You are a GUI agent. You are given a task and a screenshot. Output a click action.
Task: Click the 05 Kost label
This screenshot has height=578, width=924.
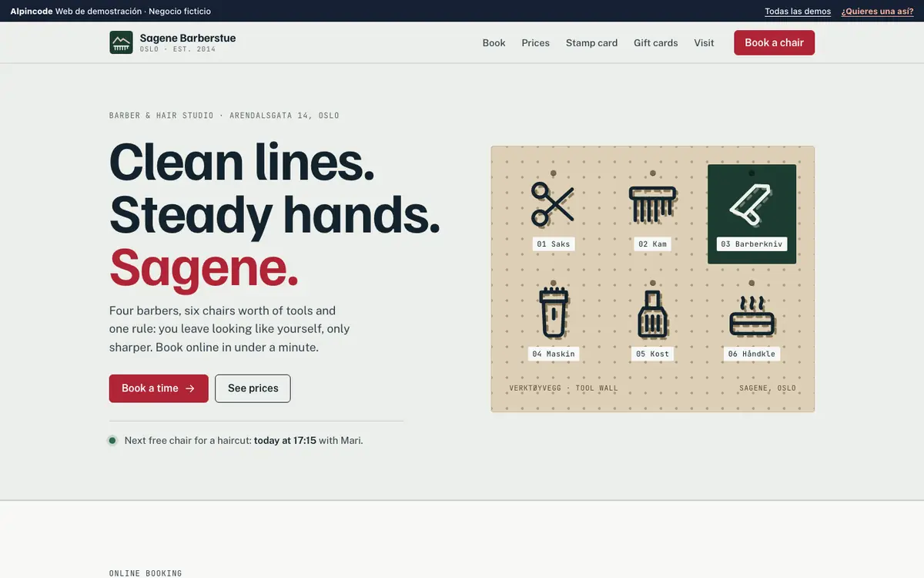click(x=652, y=354)
